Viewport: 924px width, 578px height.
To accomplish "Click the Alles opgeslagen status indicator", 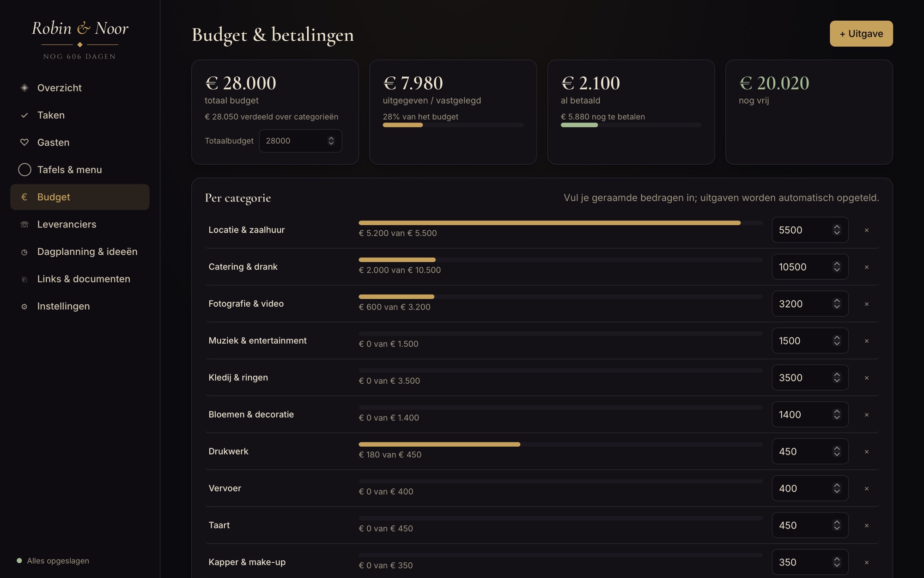I will [x=53, y=561].
